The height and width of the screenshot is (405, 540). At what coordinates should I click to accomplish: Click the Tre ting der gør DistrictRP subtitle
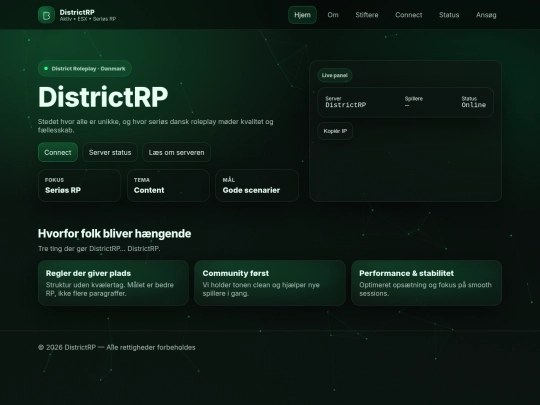pyautogui.click(x=99, y=249)
